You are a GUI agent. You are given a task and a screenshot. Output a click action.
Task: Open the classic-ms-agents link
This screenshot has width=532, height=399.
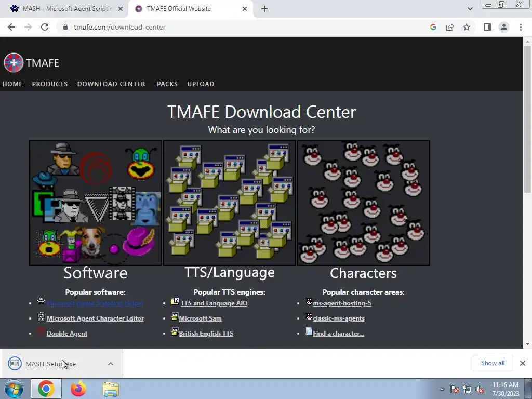click(339, 318)
